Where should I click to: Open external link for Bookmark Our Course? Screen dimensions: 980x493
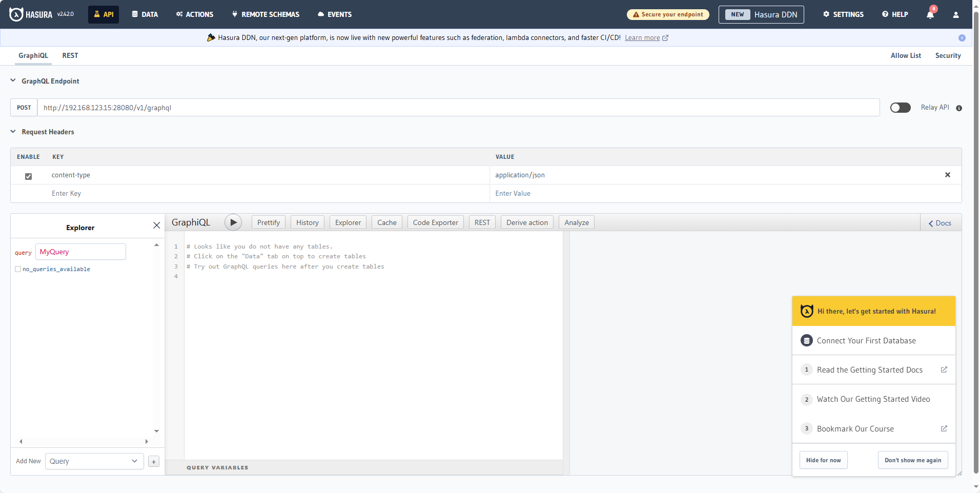click(944, 428)
